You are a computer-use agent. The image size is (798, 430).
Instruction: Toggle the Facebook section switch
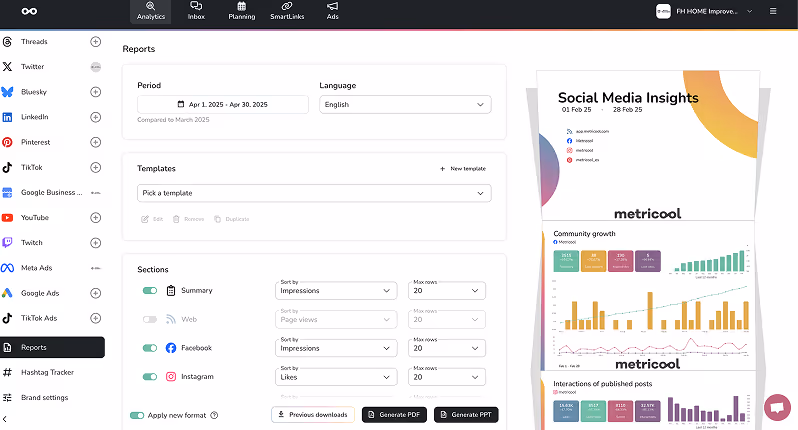click(x=150, y=348)
